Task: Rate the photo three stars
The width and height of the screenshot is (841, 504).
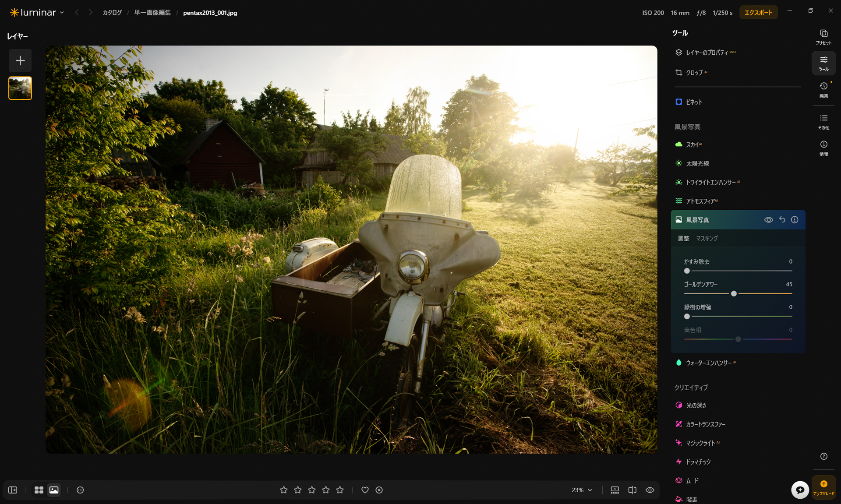Action: pyautogui.click(x=312, y=490)
